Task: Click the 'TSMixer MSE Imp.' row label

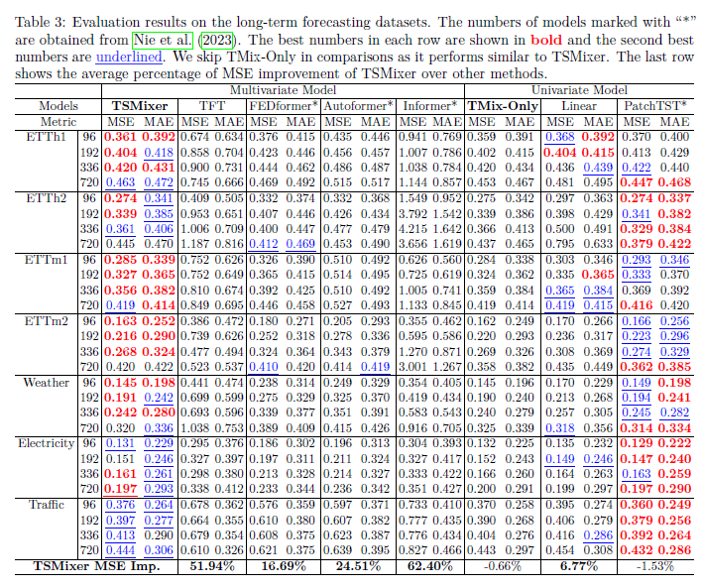Action: pyautogui.click(x=96, y=566)
